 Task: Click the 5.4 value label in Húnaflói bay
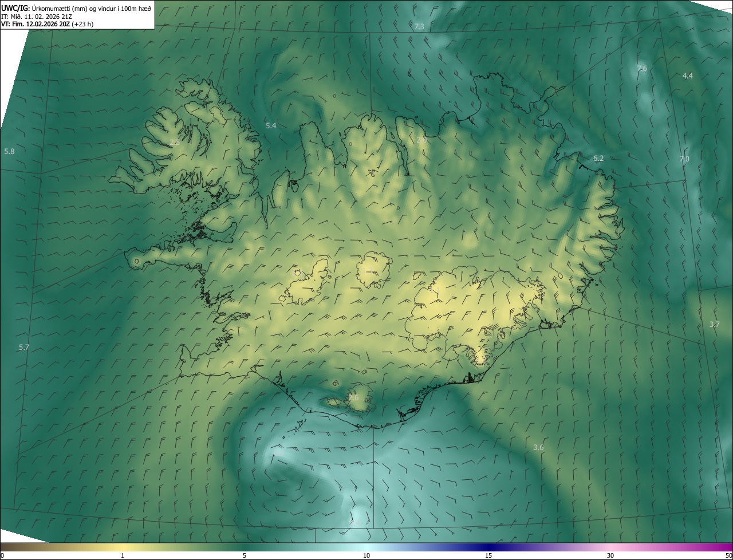pyautogui.click(x=271, y=125)
